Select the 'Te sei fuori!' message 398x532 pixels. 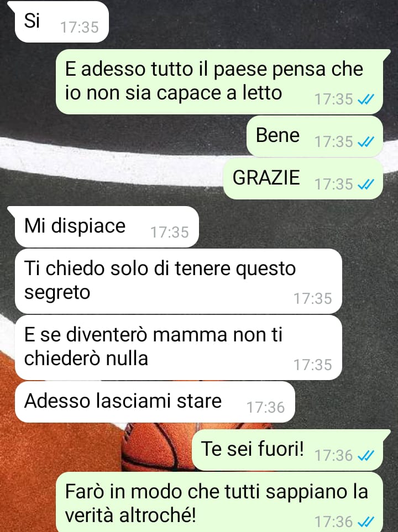[x=287, y=450]
